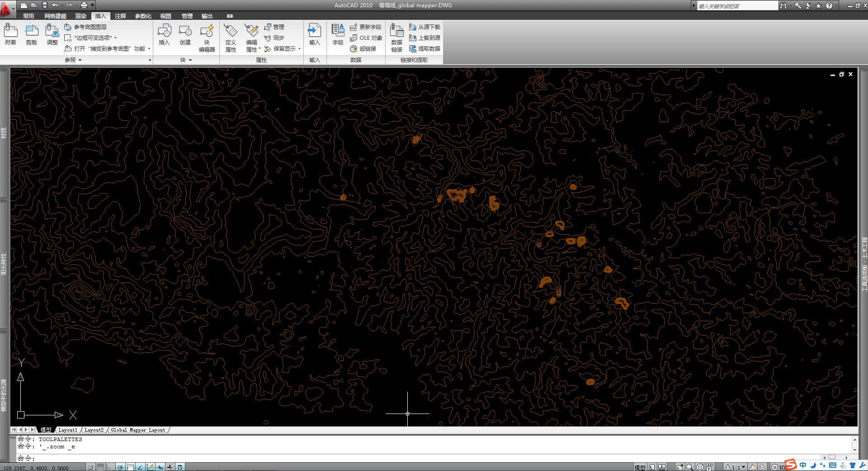Toggle Ortho mode in status bar
This screenshot has height=471, width=868.
(x=110, y=467)
